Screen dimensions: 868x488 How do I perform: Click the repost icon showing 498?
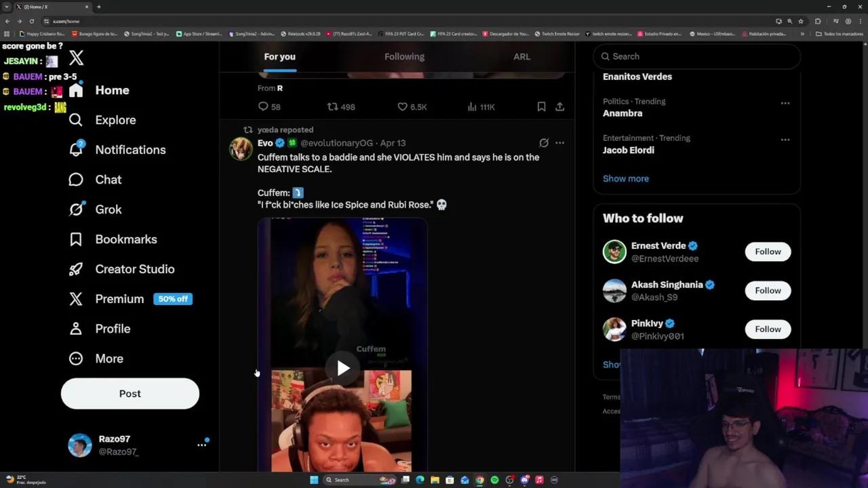pyautogui.click(x=332, y=106)
